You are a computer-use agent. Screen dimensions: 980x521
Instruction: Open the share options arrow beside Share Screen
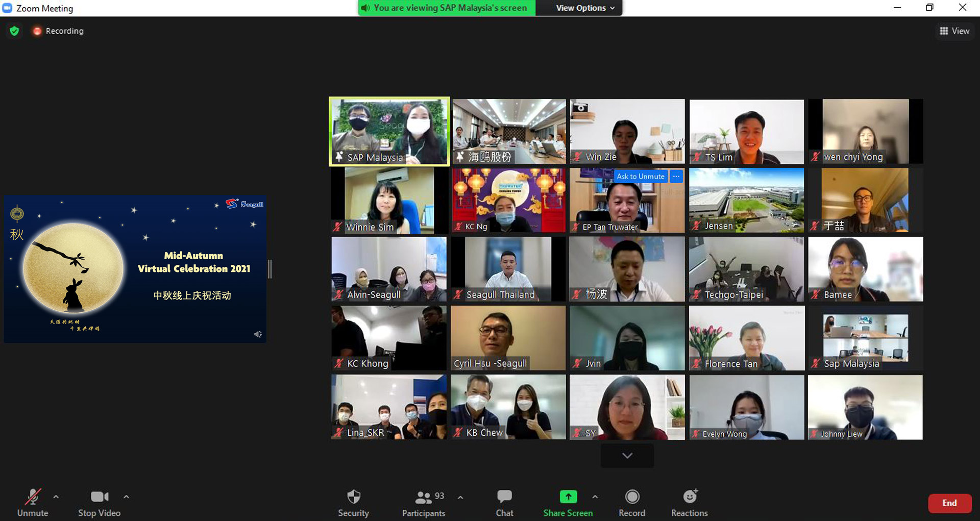[595, 497]
